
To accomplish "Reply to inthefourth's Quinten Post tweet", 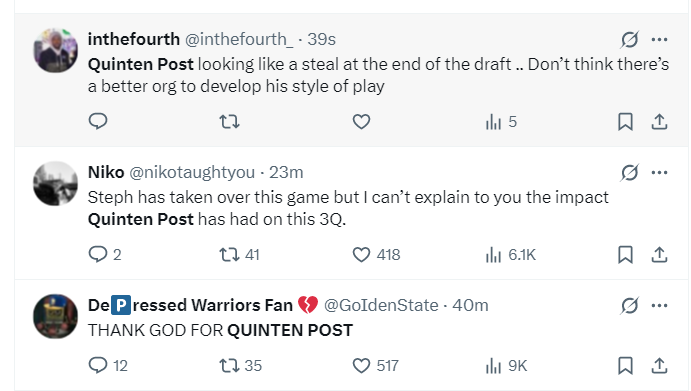I will (x=98, y=121).
